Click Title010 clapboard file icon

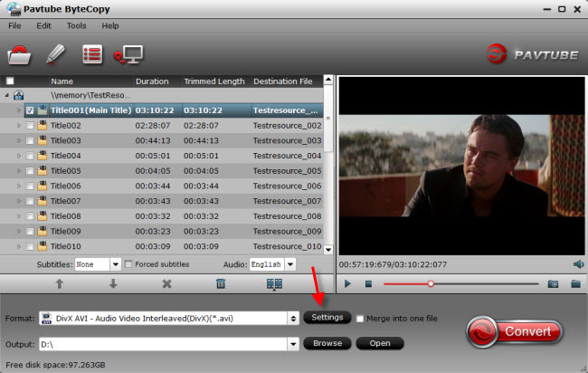pyautogui.click(x=43, y=246)
